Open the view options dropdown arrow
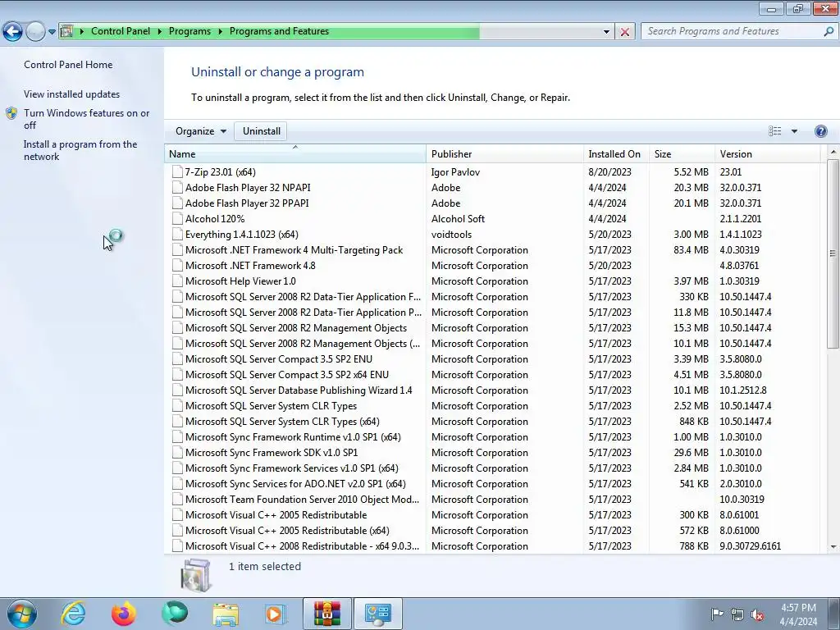The height and width of the screenshot is (630, 840). (x=794, y=131)
